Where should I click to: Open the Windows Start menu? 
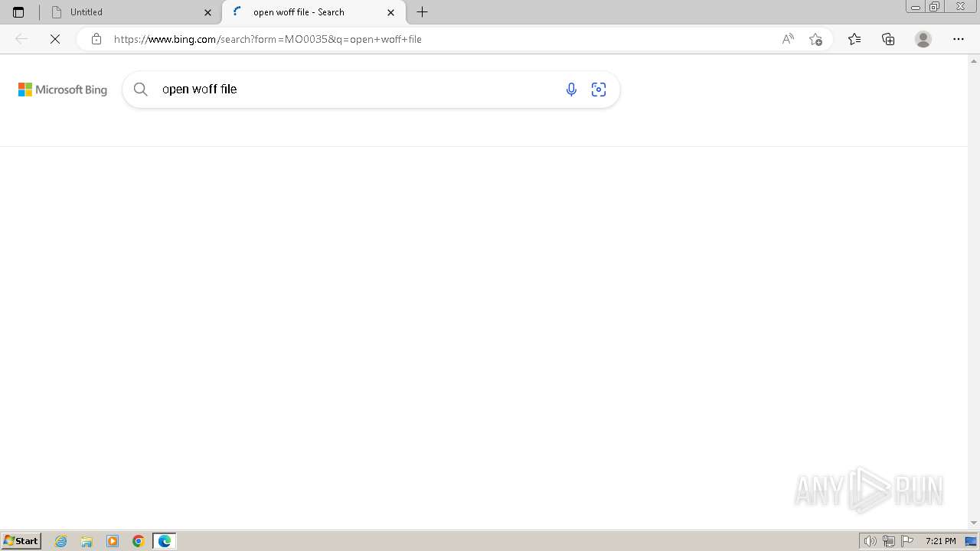tap(21, 541)
